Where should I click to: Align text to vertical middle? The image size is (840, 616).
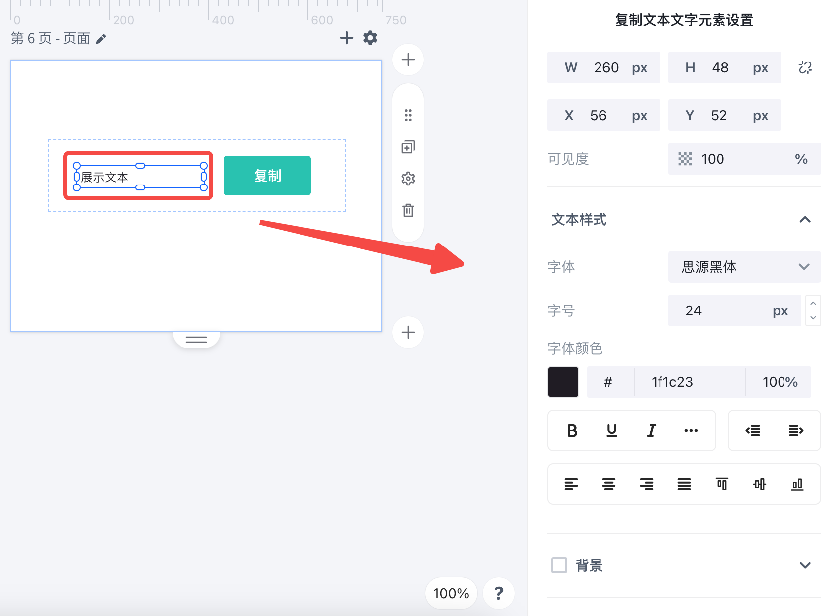point(760,484)
